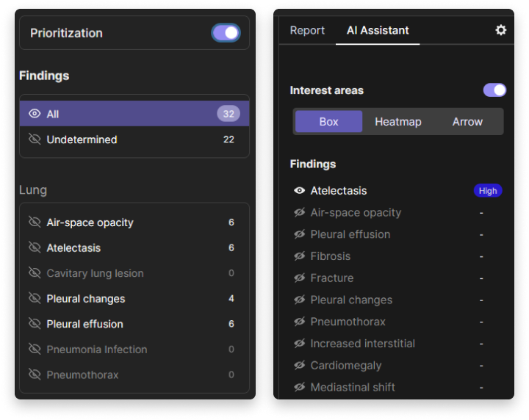Click the High badge for Atelectasis
The image size is (529, 420).
[x=488, y=191]
